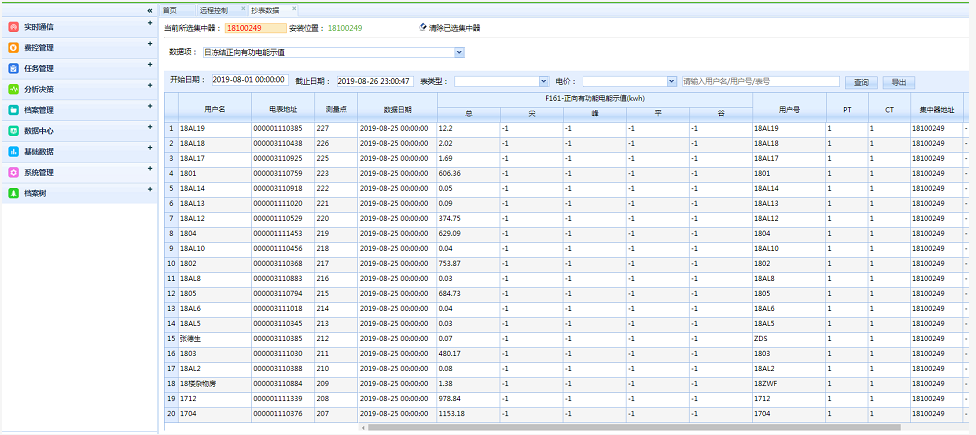Image resolution: width=976 pixels, height=435 pixels.
Task: Click measurement point cell 219
Action: (336, 233)
